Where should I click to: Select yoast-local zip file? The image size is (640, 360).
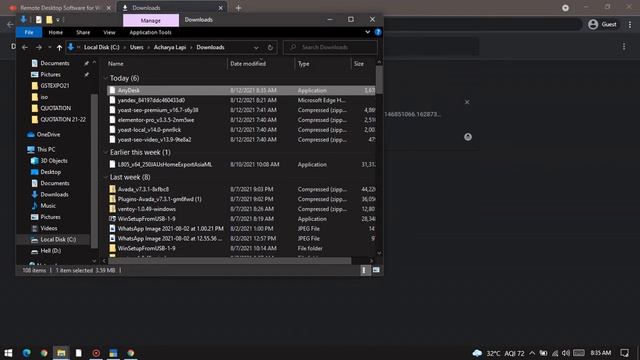(241, 129)
